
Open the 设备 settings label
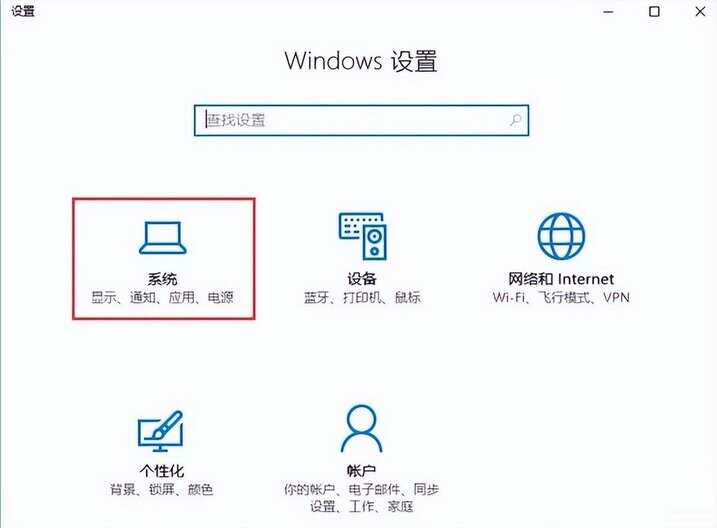362,278
